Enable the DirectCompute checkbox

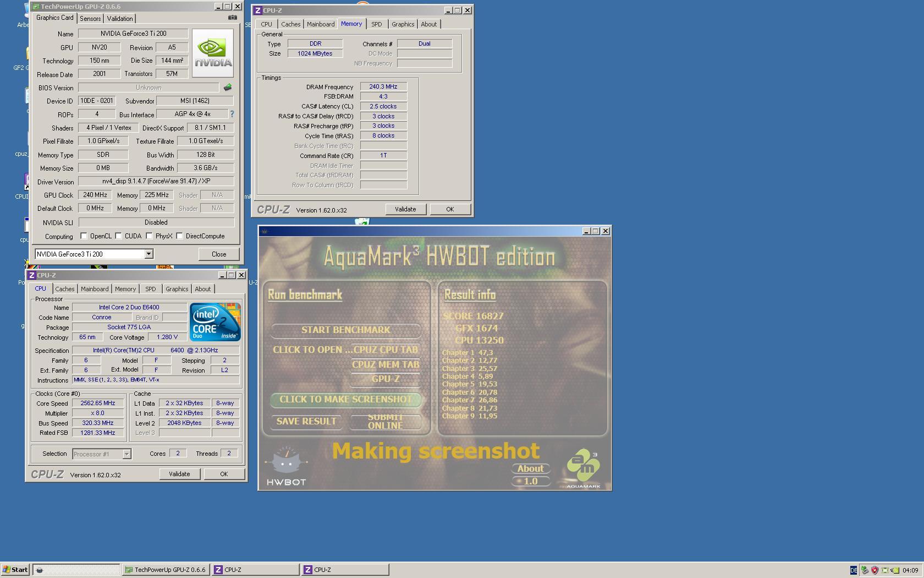180,236
